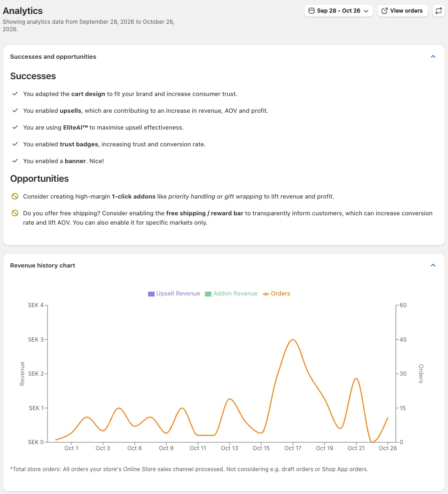The width and height of the screenshot is (448, 494).
Task: Click the 'cart design' bold text
Action: tap(88, 94)
